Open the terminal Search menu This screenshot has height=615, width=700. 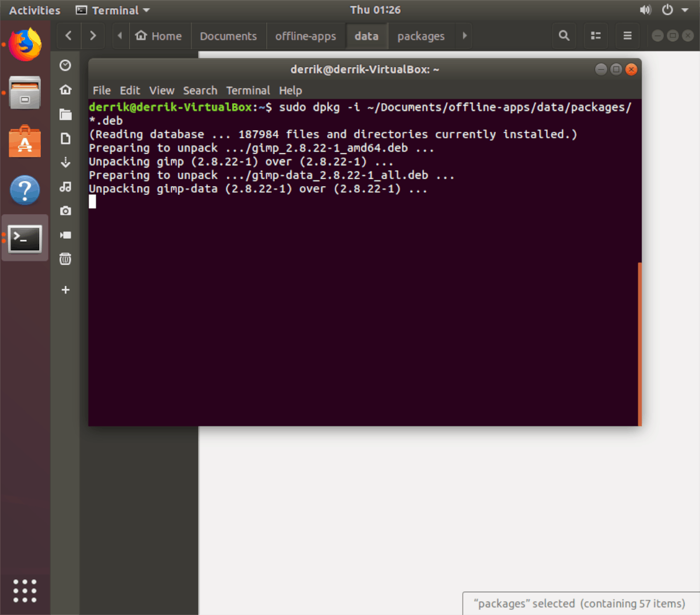tap(199, 90)
